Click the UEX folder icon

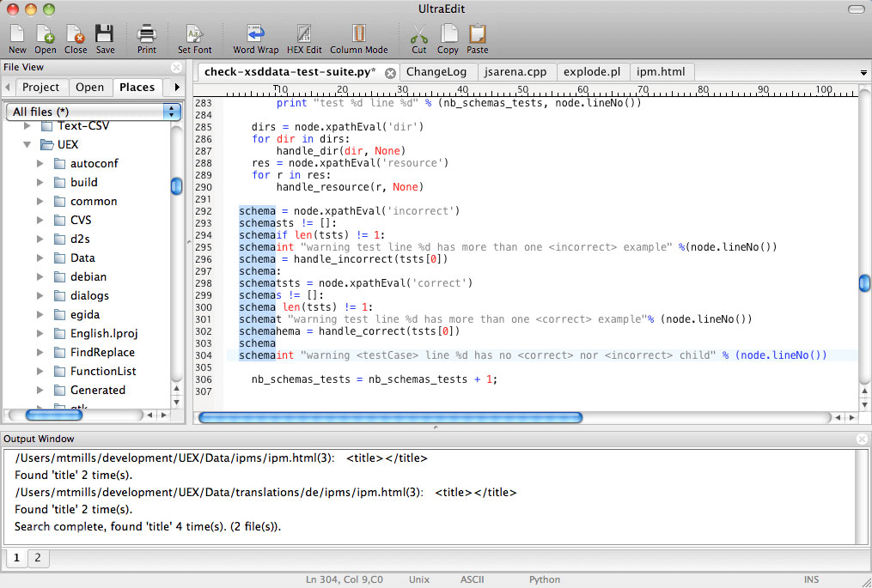point(46,144)
